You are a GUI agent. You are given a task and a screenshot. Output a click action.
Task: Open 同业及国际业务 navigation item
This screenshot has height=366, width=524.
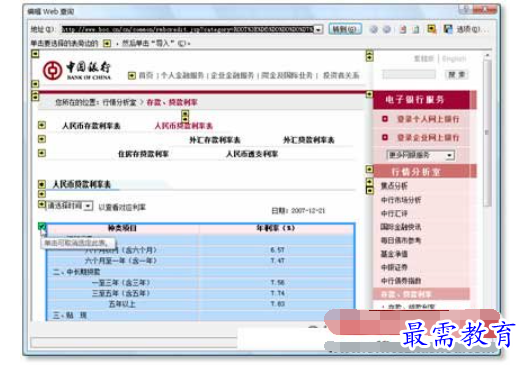[287, 76]
